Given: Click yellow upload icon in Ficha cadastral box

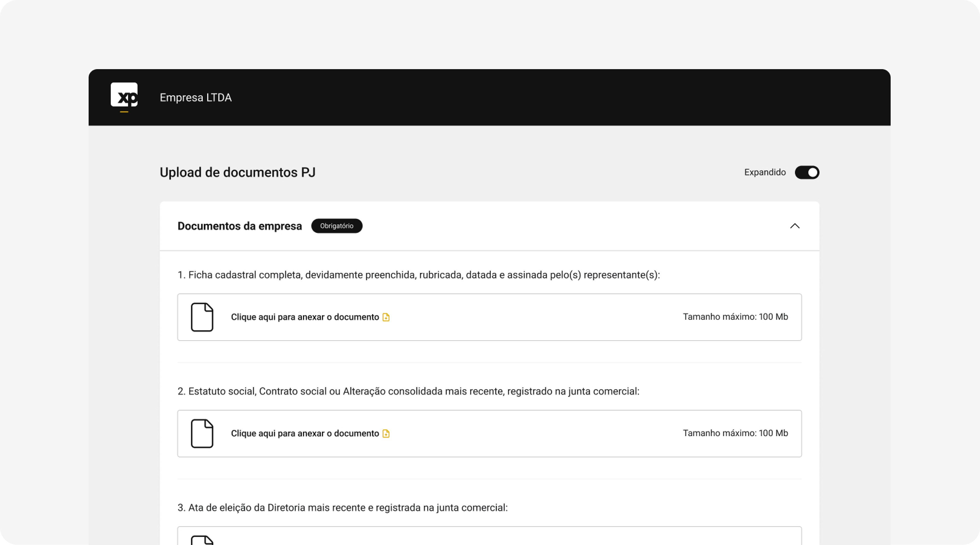Looking at the screenshot, I should click(386, 317).
